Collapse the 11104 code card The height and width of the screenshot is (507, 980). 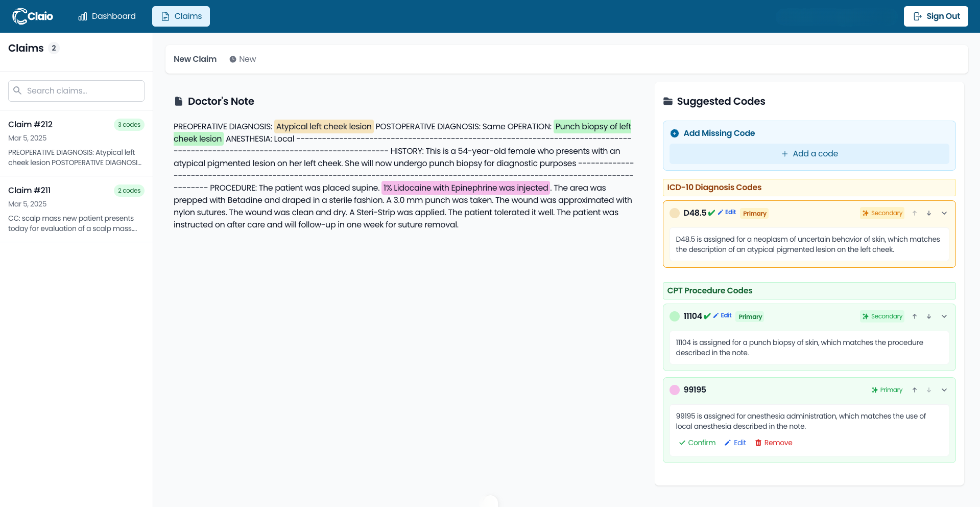(944, 316)
